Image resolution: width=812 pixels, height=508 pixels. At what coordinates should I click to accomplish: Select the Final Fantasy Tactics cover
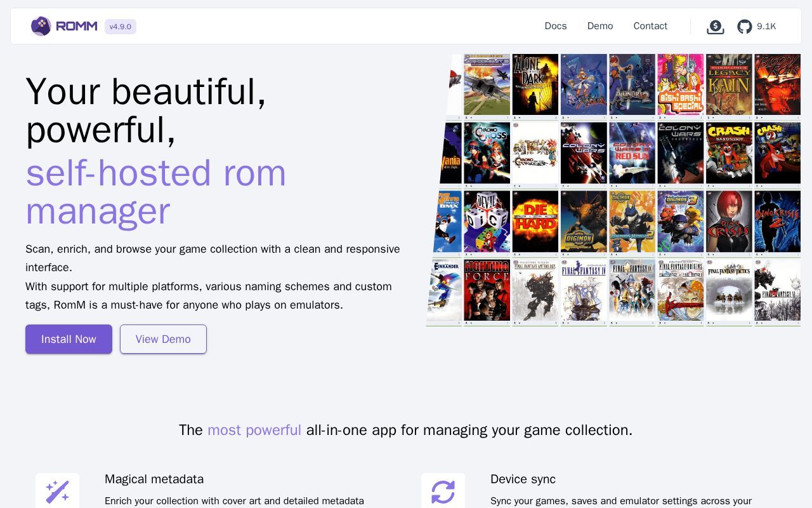pyautogui.click(x=730, y=290)
